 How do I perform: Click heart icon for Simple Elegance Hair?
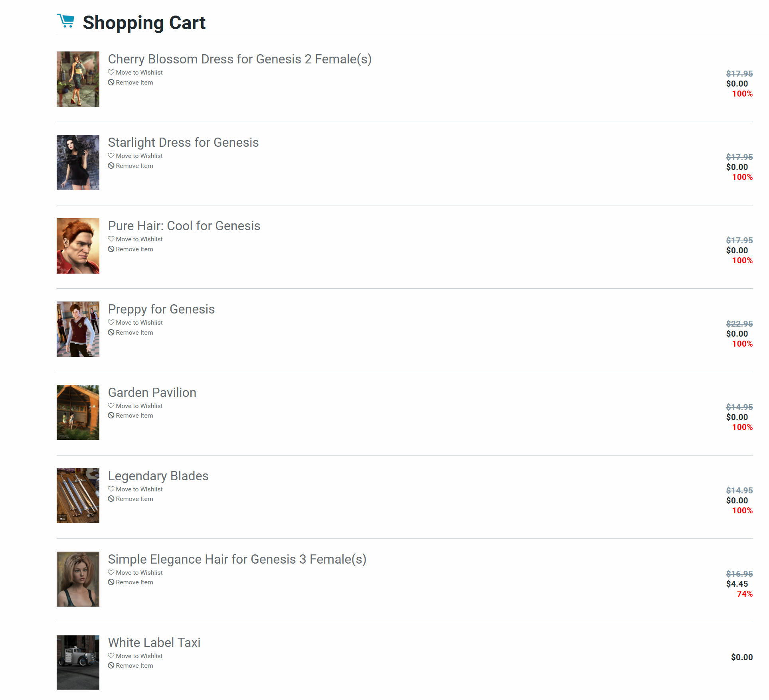pos(111,572)
